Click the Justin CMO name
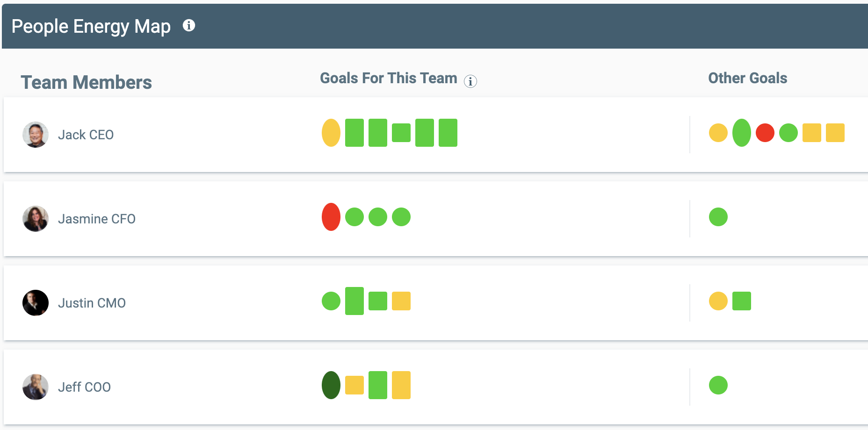 point(92,303)
